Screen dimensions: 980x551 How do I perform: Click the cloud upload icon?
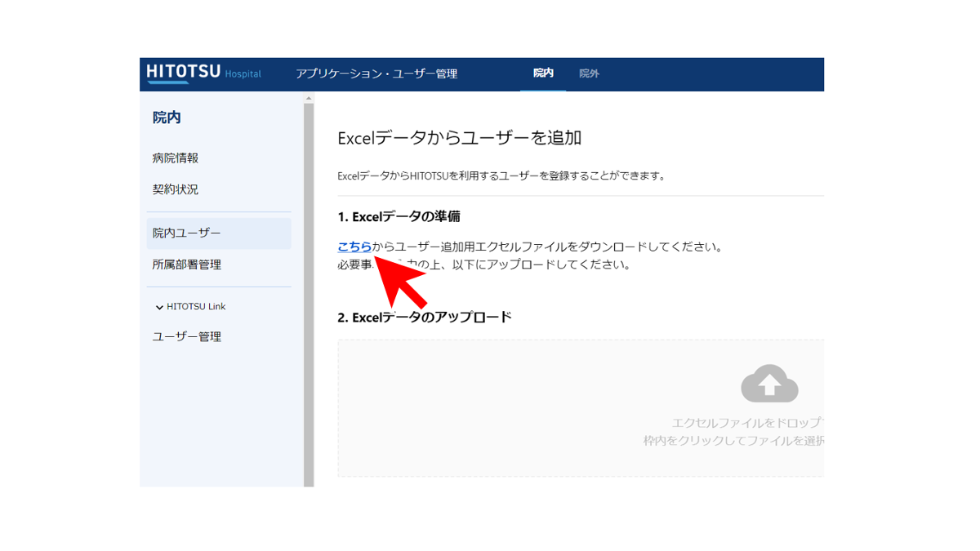point(768,384)
